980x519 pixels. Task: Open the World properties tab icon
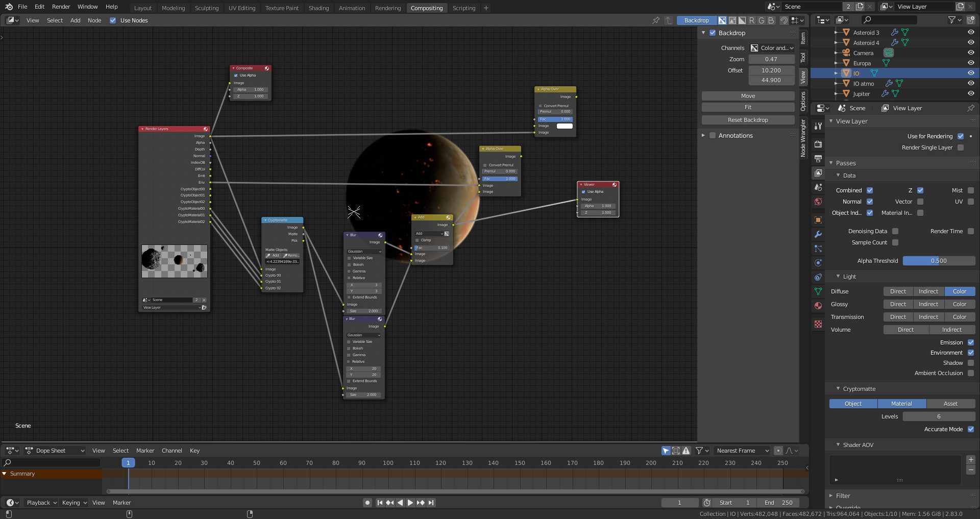818,202
